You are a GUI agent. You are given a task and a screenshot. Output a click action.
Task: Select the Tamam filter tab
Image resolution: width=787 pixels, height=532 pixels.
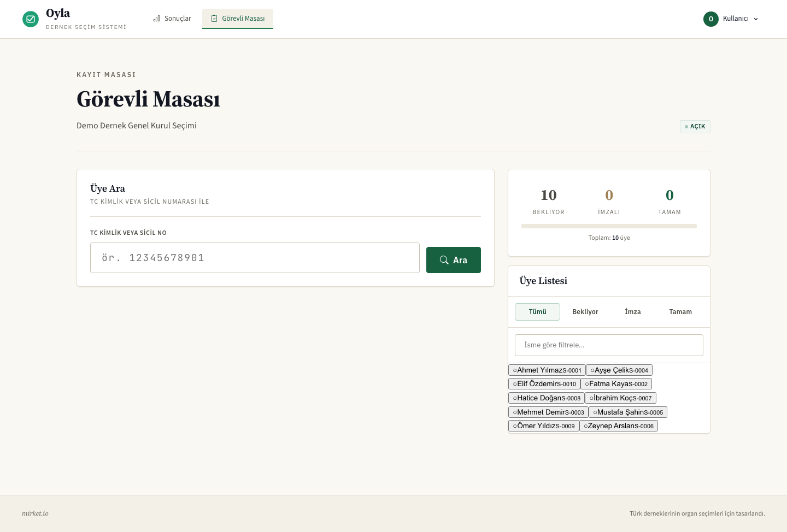pyautogui.click(x=680, y=312)
